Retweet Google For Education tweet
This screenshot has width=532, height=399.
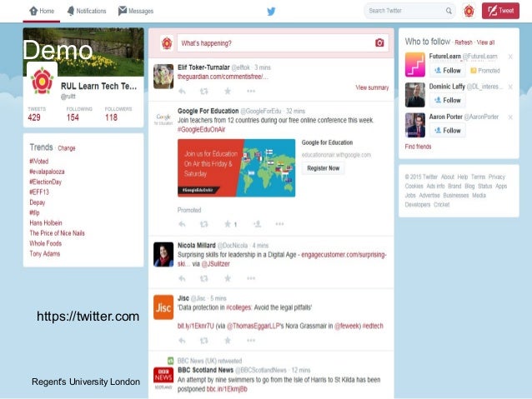pyautogui.click(x=204, y=224)
